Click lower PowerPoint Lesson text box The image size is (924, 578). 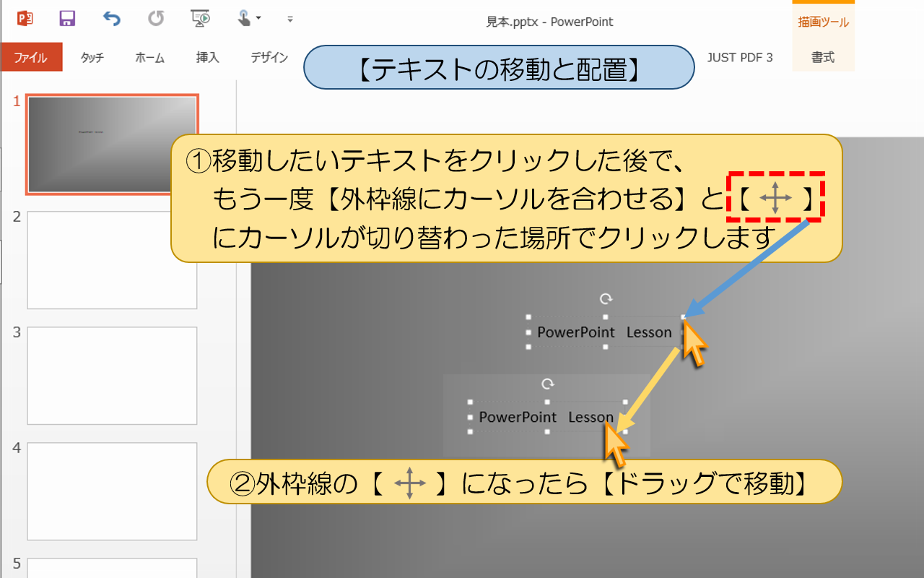pyautogui.click(x=546, y=417)
